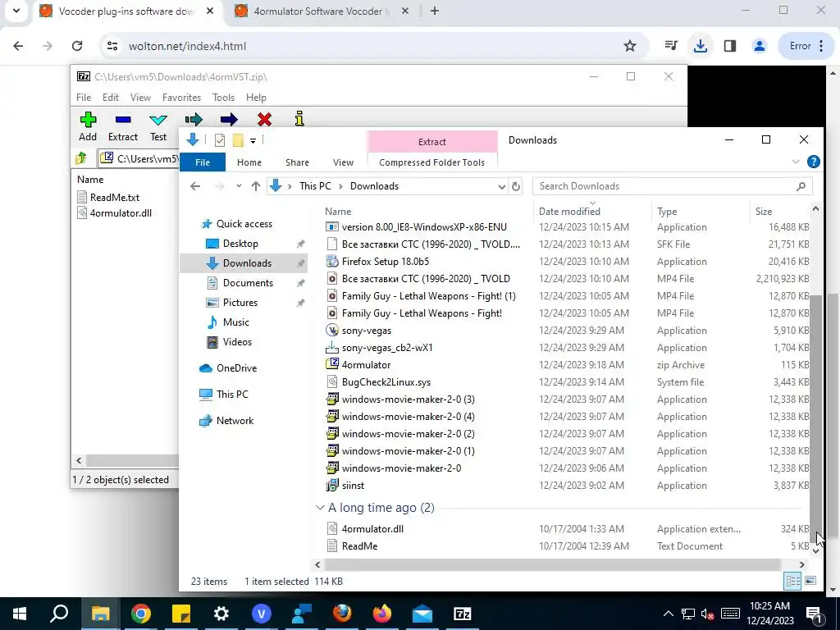Collapse 'A long time ago' group
Viewport: 840px width, 630px height.
click(320, 507)
